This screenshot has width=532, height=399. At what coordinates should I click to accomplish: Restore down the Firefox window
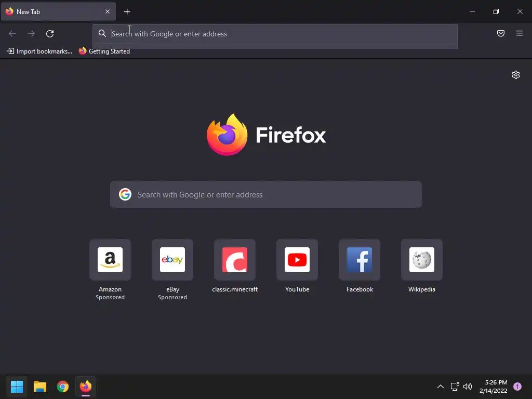pyautogui.click(x=496, y=11)
